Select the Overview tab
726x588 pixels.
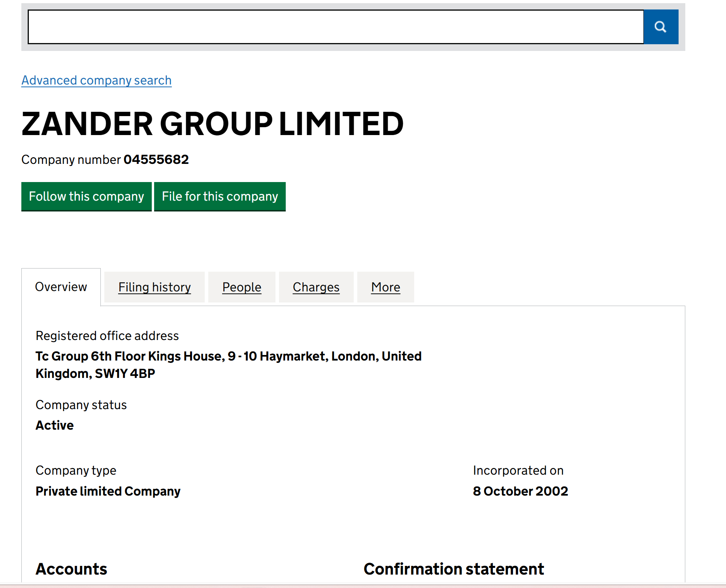coord(61,287)
